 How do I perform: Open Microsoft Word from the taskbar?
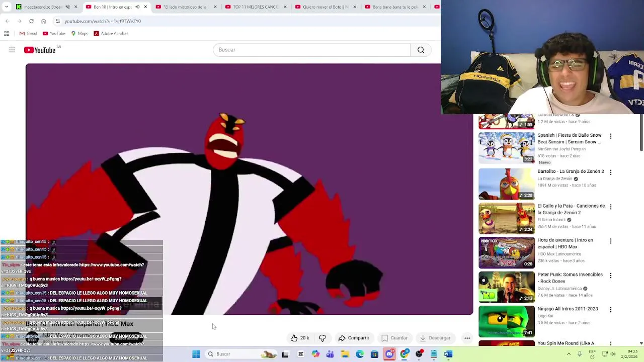[x=448, y=354]
